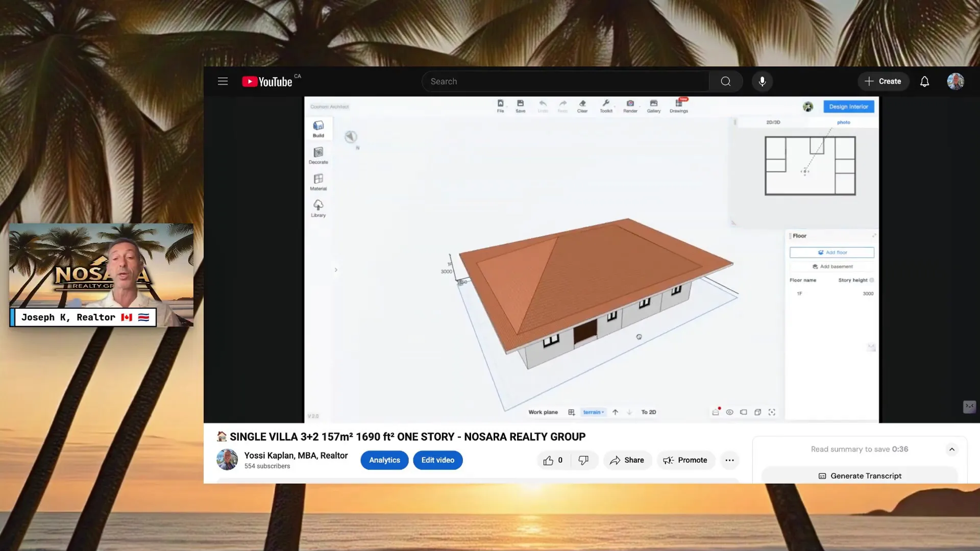The width and height of the screenshot is (980, 551).
Task: Open the Gallery toolbar item
Action: (654, 106)
